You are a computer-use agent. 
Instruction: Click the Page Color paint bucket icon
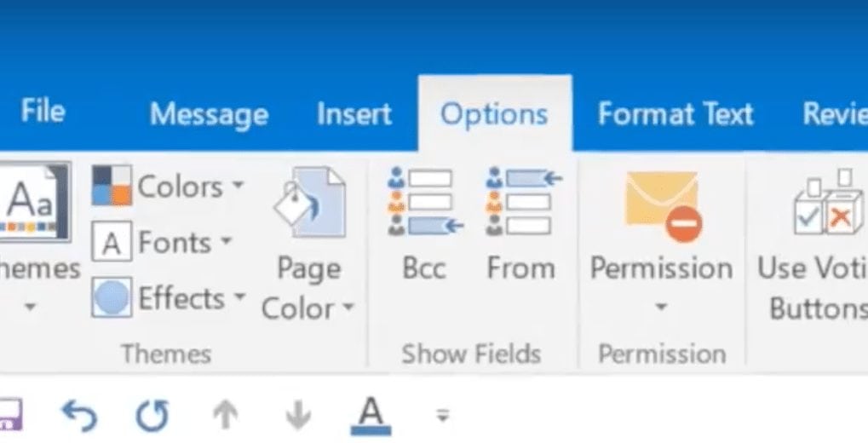[311, 202]
